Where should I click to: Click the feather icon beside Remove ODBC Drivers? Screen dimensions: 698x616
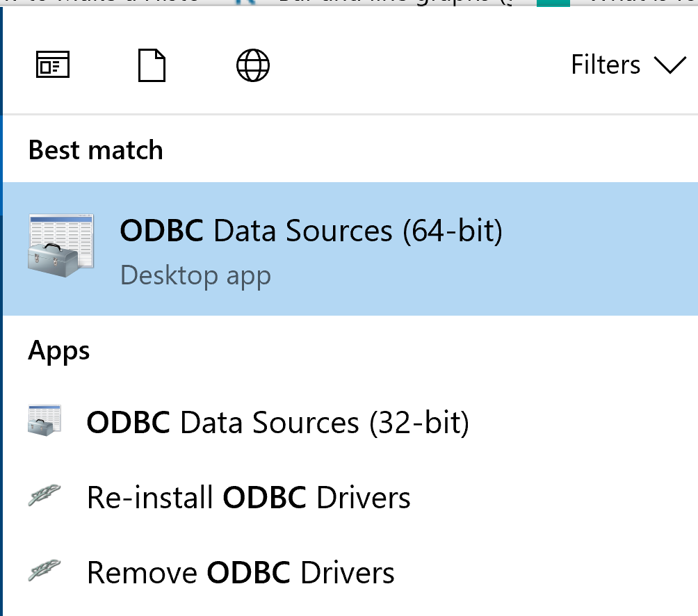click(43, 571)
